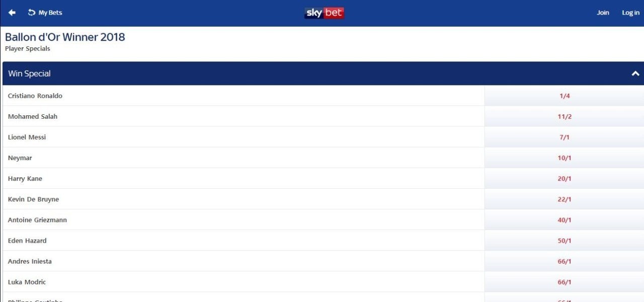Collapse the Win Special section chevron

point(635,73)
